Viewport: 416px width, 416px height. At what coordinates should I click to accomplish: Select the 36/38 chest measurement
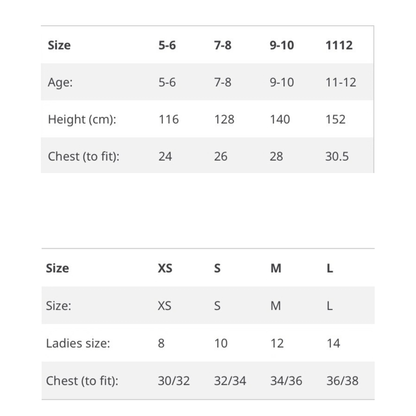point(342,381)
